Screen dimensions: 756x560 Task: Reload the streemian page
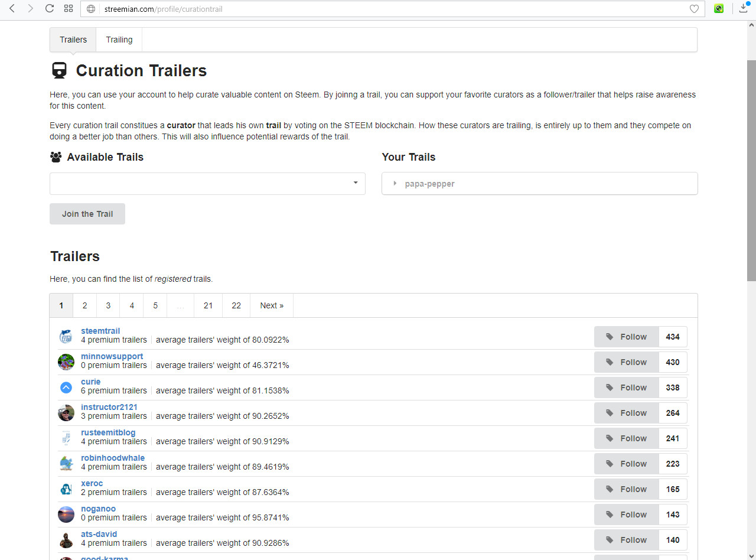click(x=50, y=9)
